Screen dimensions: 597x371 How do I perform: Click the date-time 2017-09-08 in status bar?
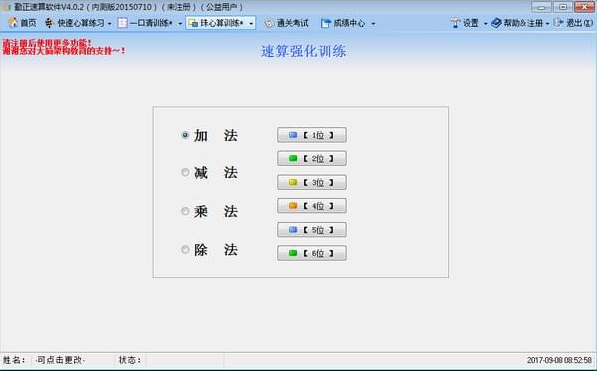[x=559, y=360]
